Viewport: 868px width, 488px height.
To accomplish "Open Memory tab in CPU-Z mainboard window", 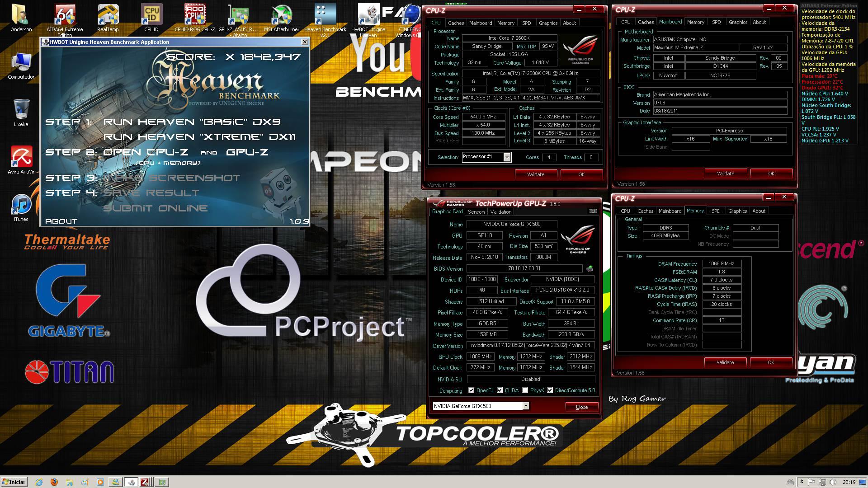I will [x=695, y=22].
